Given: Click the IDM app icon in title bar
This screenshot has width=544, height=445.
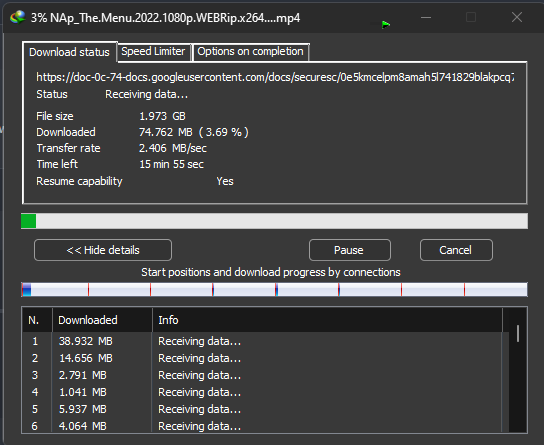Looking at the screenshot, I should click(x=18, y=17).
